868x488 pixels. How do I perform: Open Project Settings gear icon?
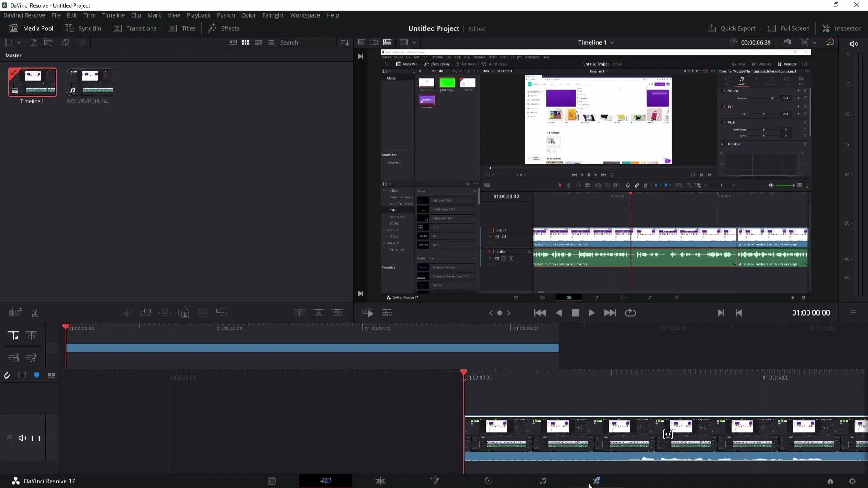click(x=852, y=481)
